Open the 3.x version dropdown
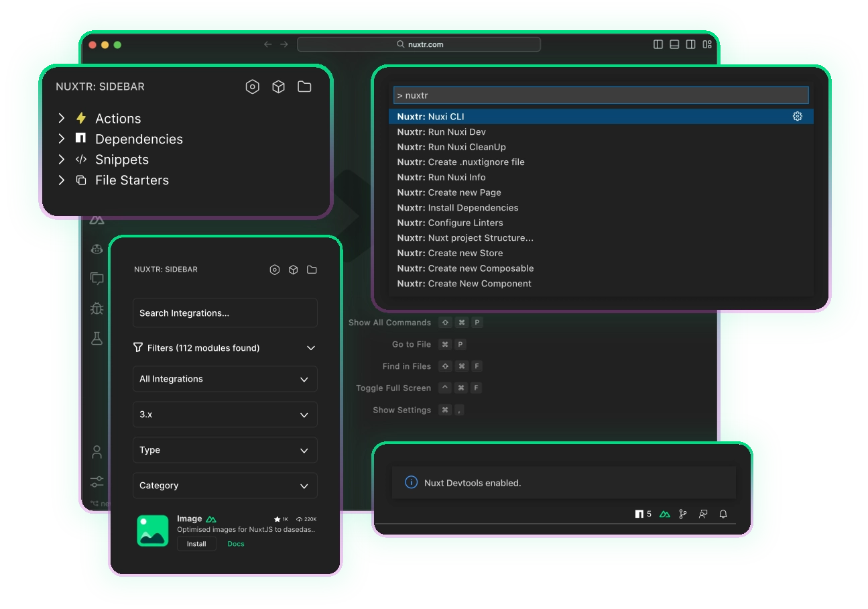This screenshot has height=609, width=868. pos(225,414)
